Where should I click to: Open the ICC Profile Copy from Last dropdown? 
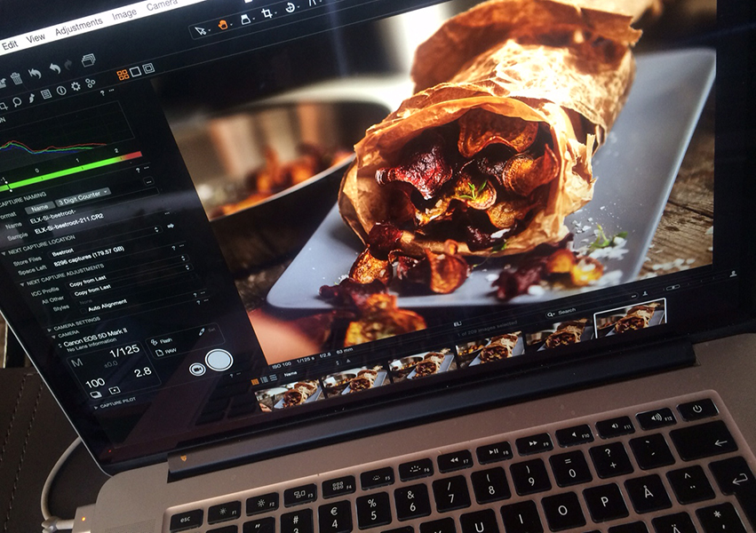point(126,273)
